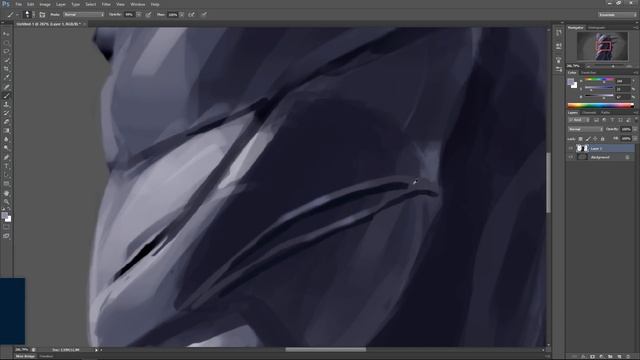Switch to the Paths tab
The height and width of the screenshot is (360, 640).
pyautogui.click(x=605, y=112)
